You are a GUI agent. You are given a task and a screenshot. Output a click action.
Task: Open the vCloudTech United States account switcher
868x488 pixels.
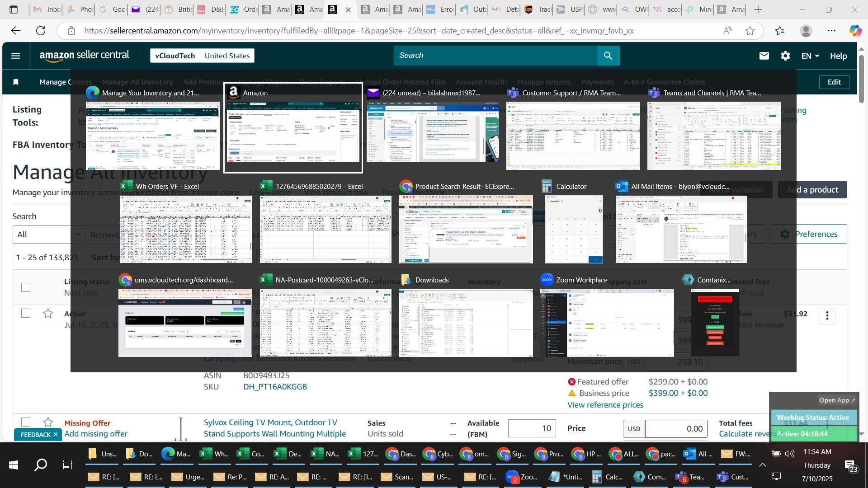(202, 56)
